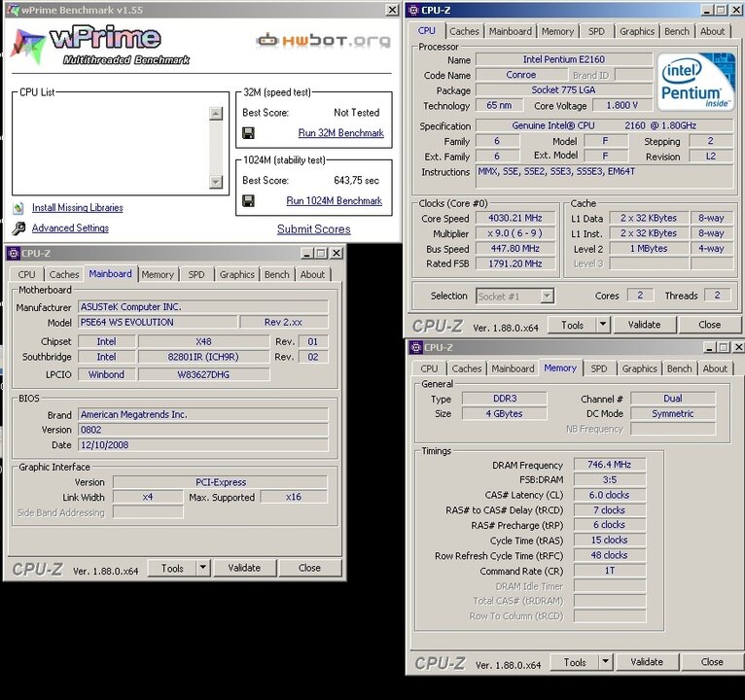Click the Bus Speed value 447.80 MHz
The height and width of the screenshot is (700, 745).
pos(515,248)
